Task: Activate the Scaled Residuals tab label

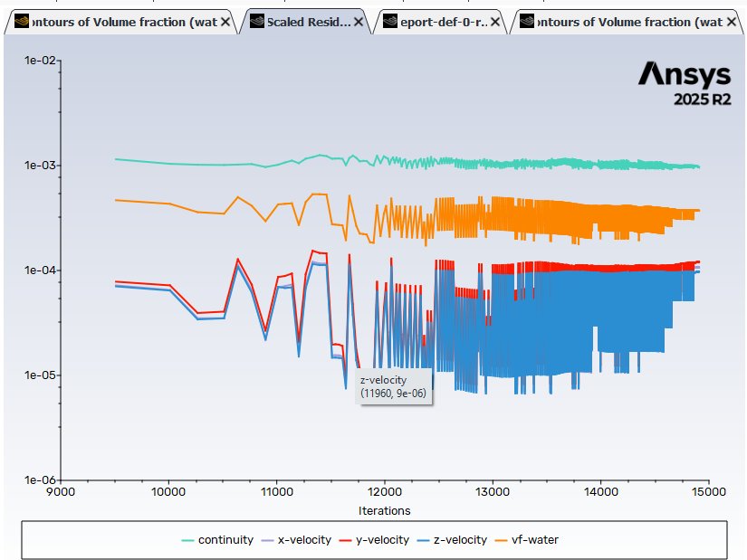Action: pos(308,21)
